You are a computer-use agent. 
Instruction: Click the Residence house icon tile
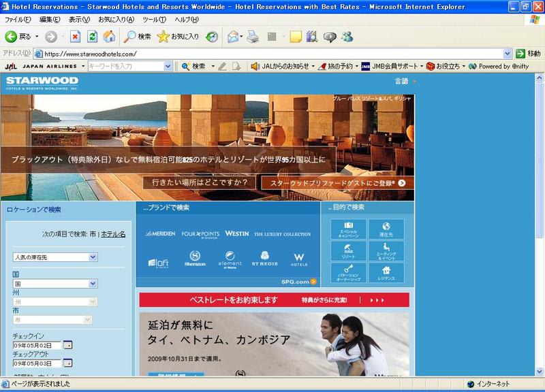tap(386, 272)
